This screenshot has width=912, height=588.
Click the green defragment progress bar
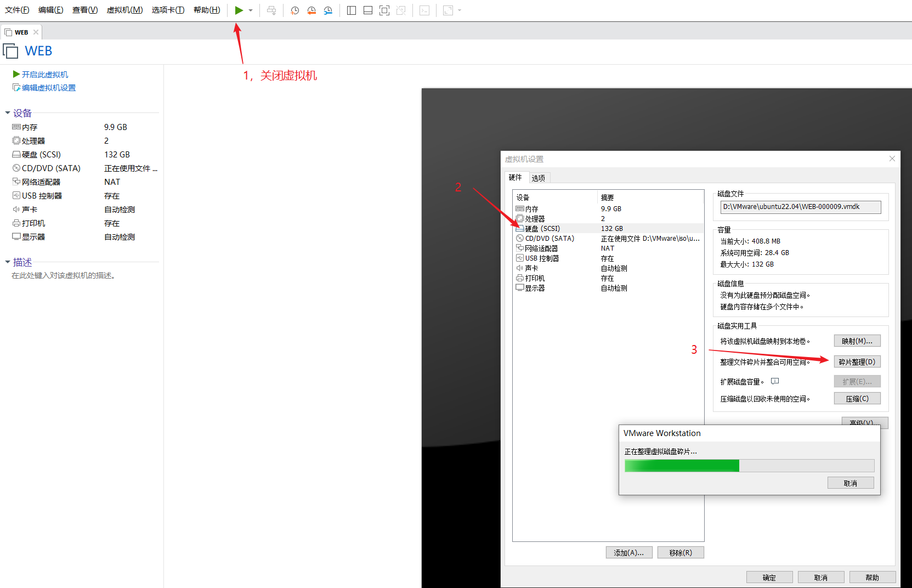coord(749,466)
